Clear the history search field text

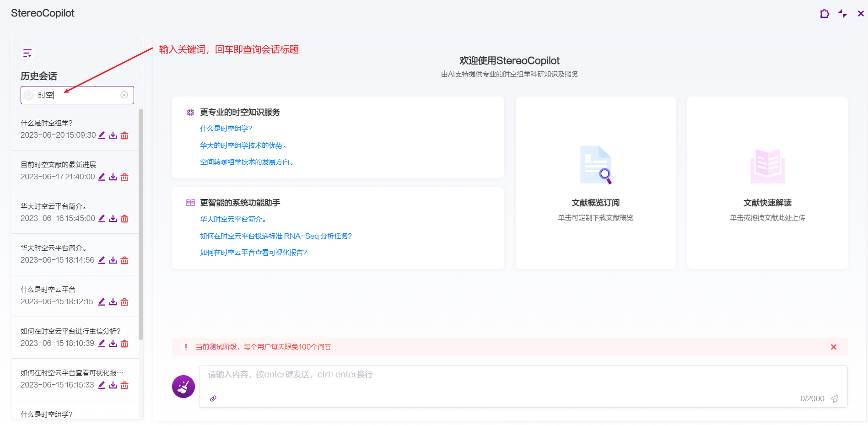coord(124,95)
